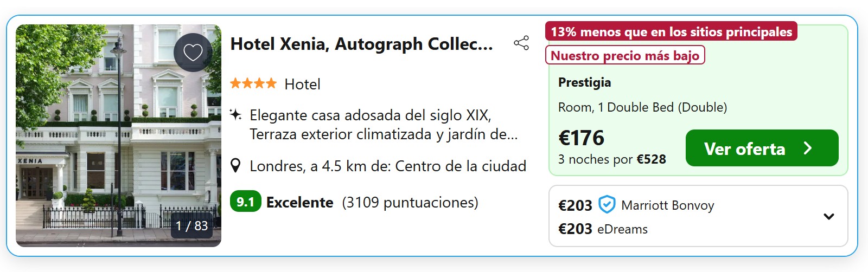Save hotel to favorites with heart icon

pos(193,53)
